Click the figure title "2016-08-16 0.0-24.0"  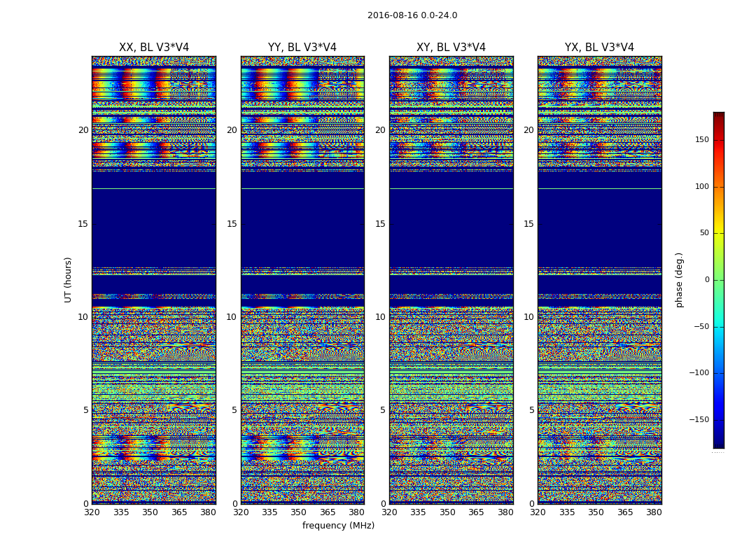(x=412, y=15)
